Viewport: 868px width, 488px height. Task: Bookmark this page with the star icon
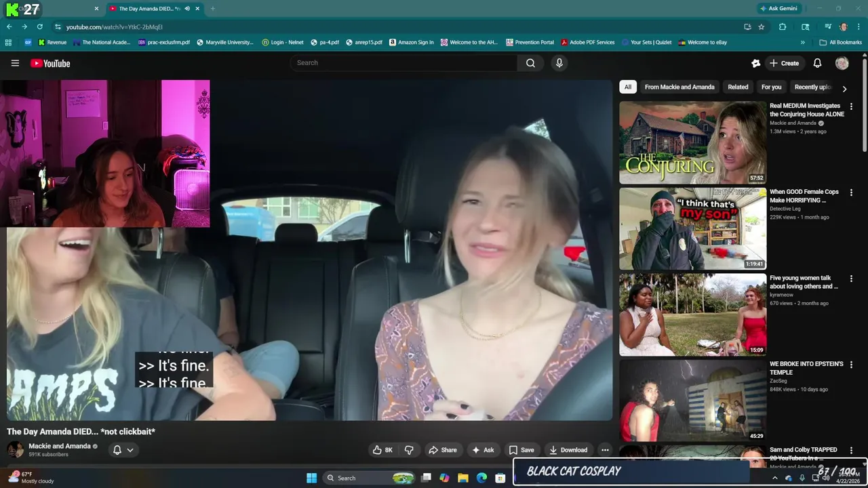(x=762, y=27)
